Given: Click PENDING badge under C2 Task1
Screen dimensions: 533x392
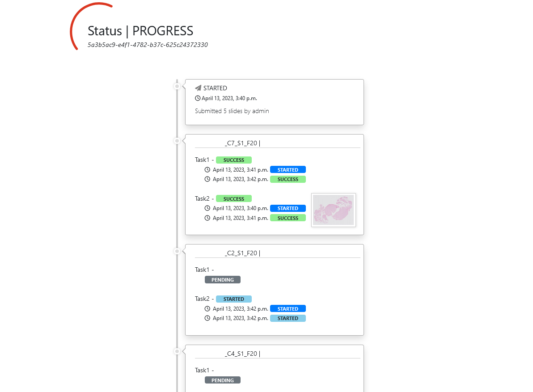Looking at the screenshot, I should 222,280.
